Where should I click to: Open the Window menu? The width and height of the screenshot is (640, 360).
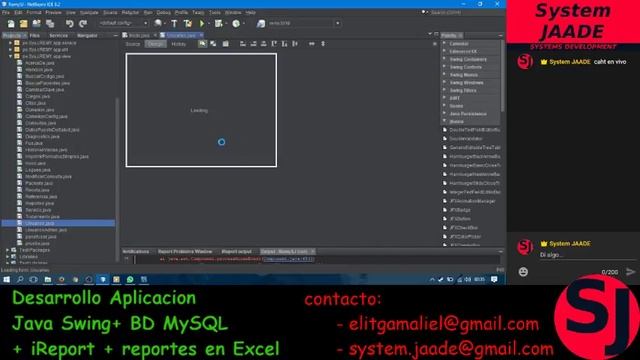(233, 13)
